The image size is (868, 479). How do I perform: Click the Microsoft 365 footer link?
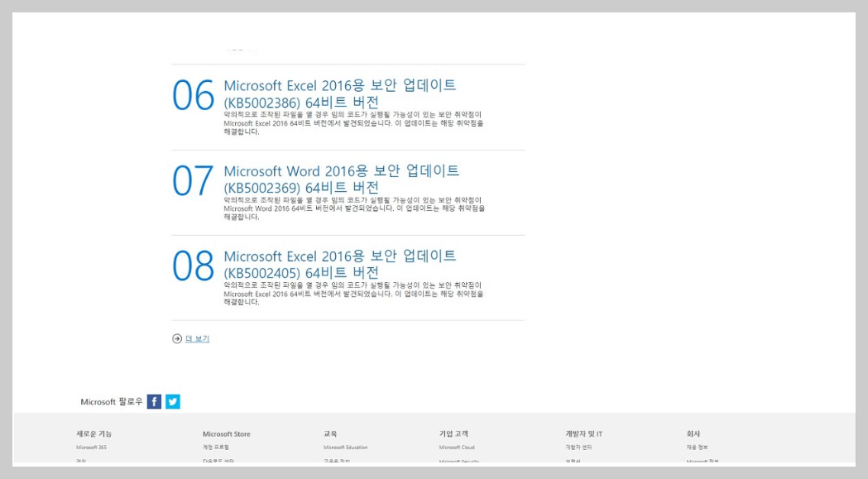91,448
